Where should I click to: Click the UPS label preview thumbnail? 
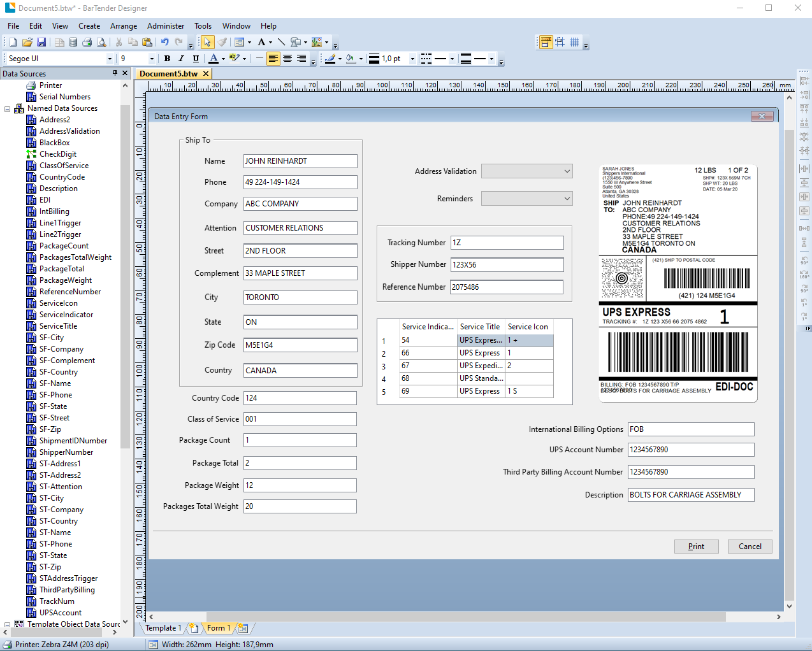point(678,283)
